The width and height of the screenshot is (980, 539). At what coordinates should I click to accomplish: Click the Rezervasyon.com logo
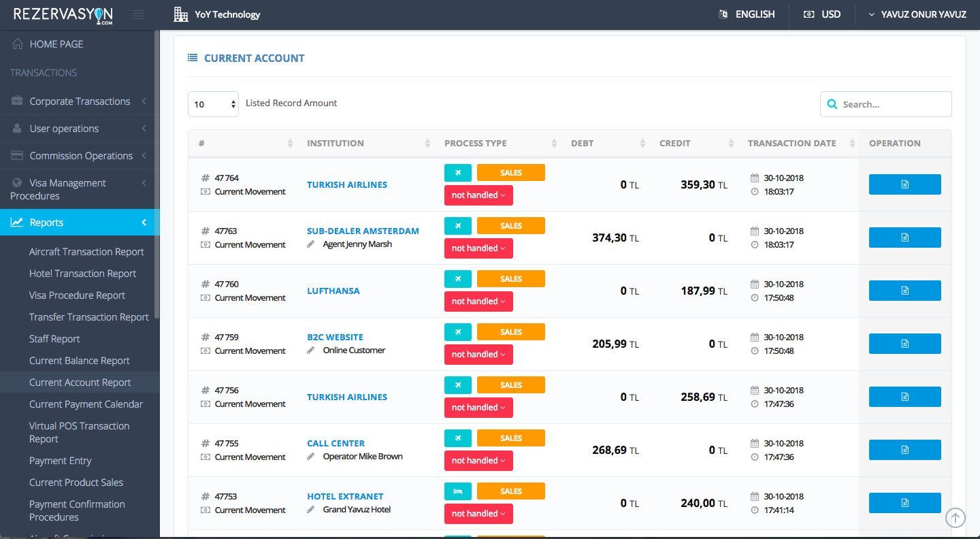pos(63,14)
